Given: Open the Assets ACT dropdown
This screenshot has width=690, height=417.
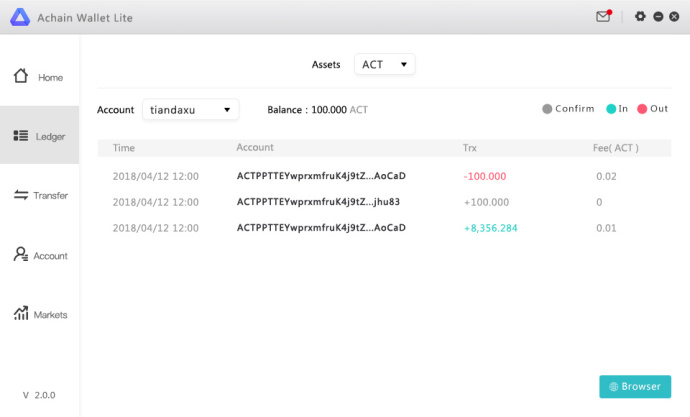Looking at the screenshot, I should [385, 64].
